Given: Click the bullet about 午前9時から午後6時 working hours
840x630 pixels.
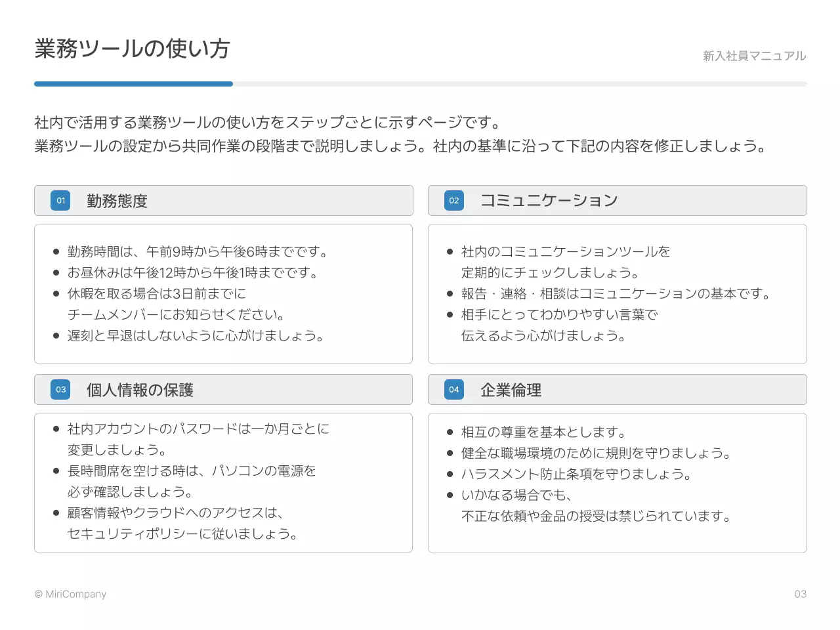Looking at the screenshot, I should point(197,252).
